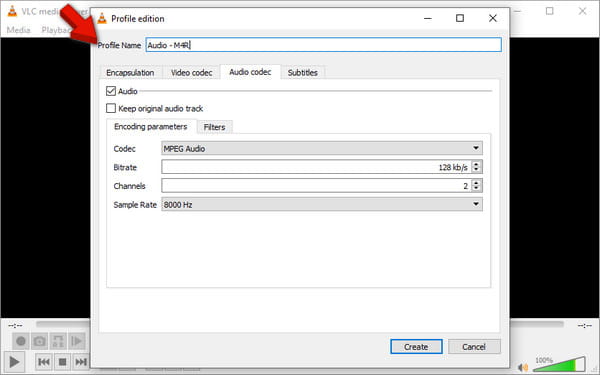Click the Previous track button in VLC

coord(44,362)
